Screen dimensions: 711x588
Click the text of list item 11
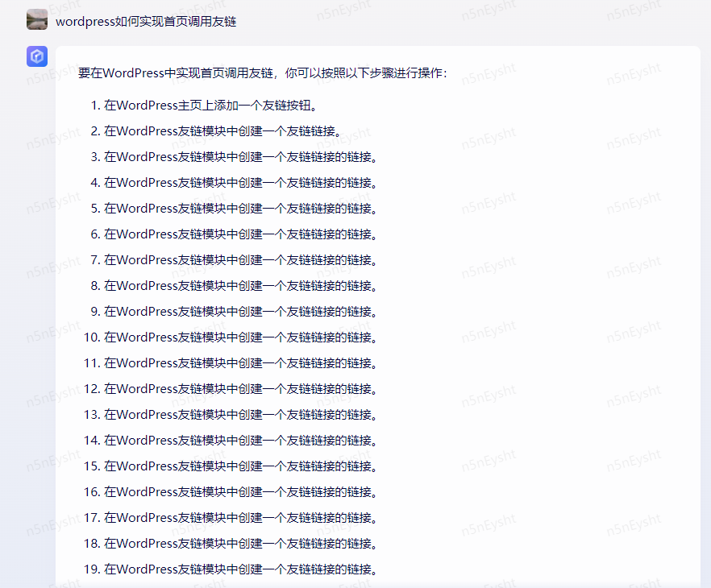(x=240, y=363)
